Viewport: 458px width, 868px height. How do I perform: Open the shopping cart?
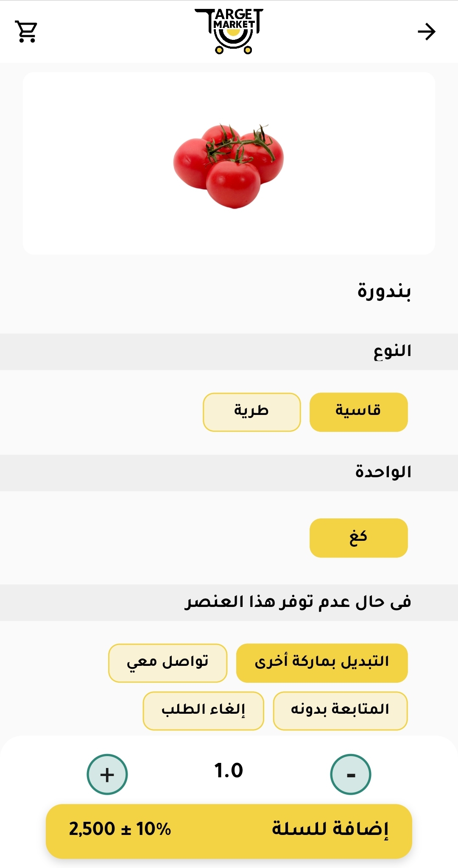pos(26,32)
